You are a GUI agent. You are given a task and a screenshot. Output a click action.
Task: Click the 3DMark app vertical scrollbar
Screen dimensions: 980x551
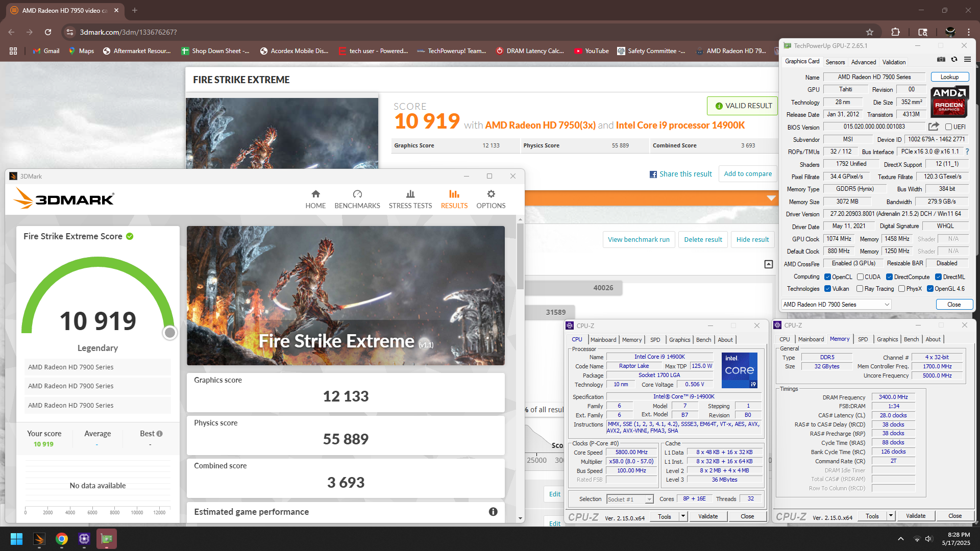click(520, 257)
